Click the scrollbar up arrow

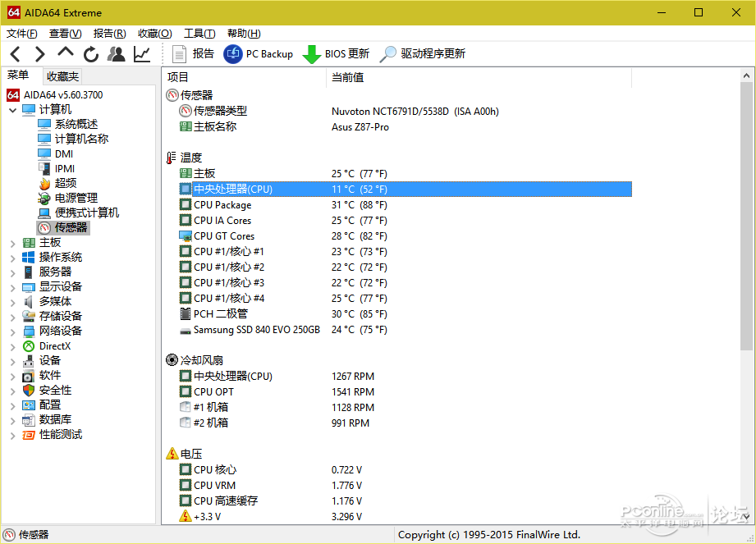746,75
